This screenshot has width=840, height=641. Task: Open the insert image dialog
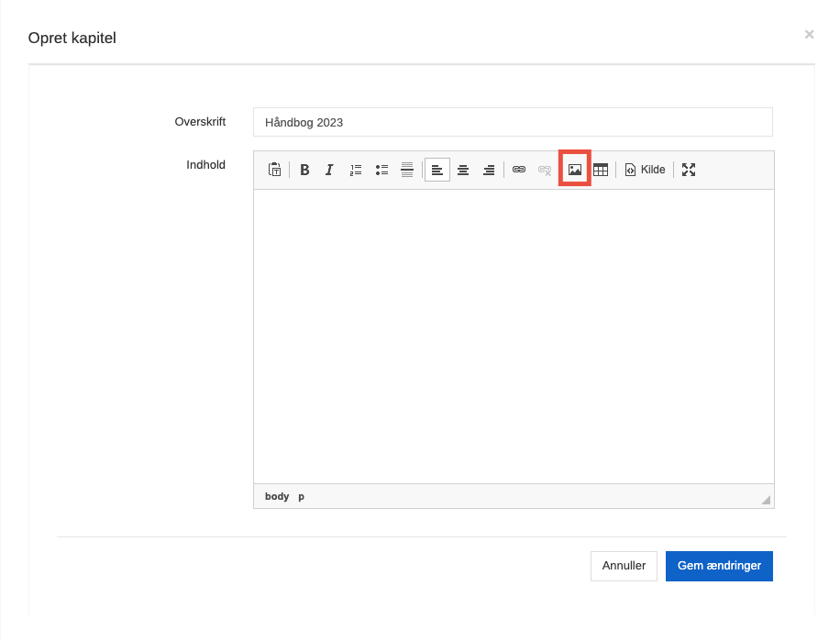(575, 170)
